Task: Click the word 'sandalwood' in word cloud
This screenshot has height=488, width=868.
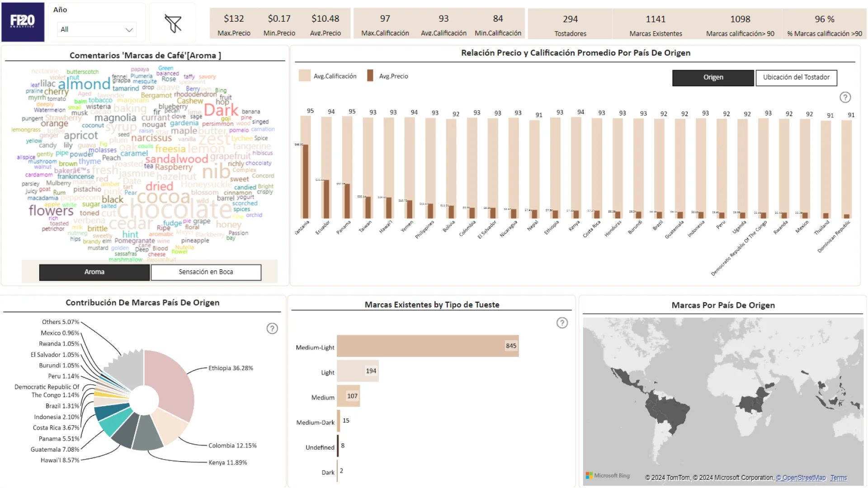Action: [x=177, y=159]
